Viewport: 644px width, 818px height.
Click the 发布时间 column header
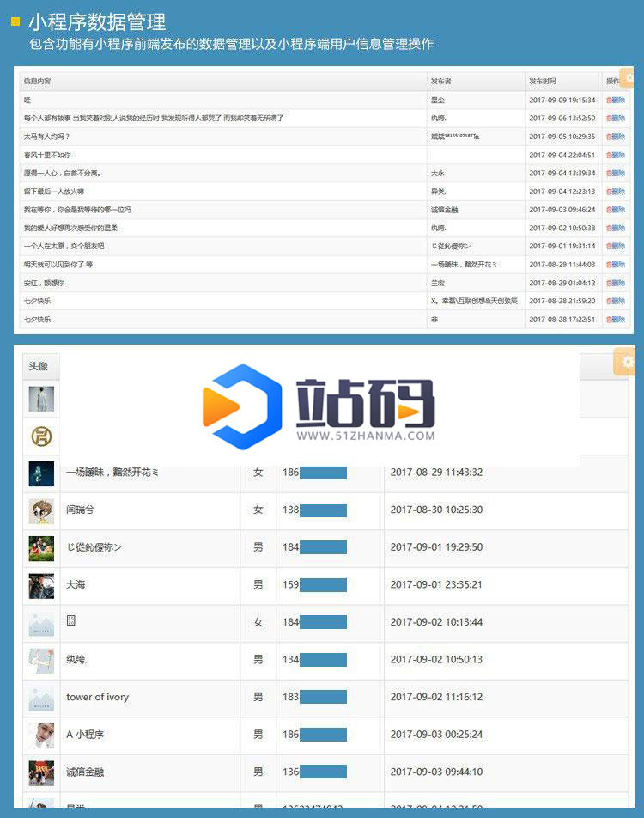click(x=543, y=82)
